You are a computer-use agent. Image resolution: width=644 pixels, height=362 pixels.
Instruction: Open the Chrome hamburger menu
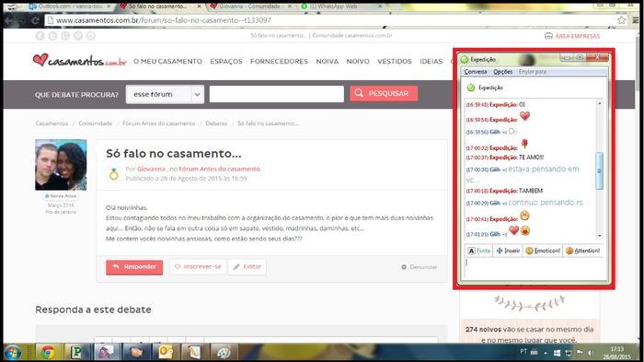coord(636,20)
